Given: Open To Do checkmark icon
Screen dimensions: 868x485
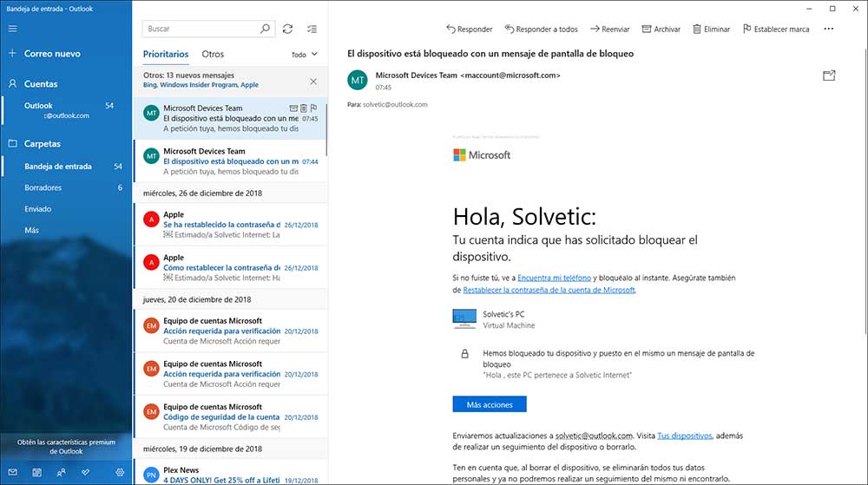Looking at the screenshot, I should pos(85,473).
